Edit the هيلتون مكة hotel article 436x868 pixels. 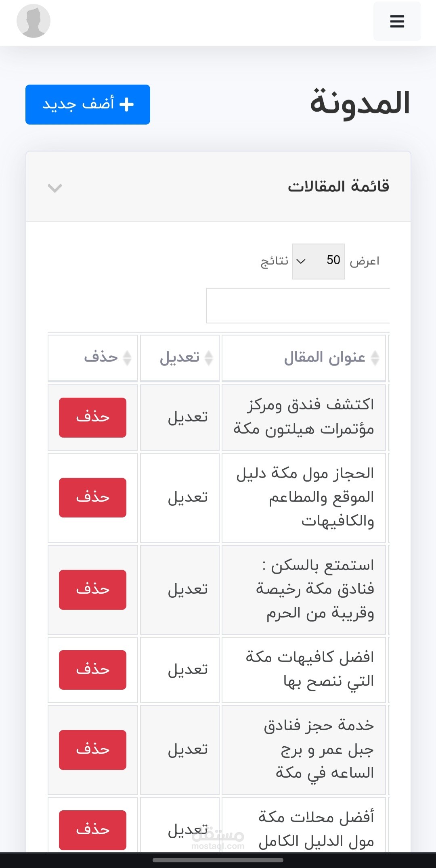tap(188, 417)
